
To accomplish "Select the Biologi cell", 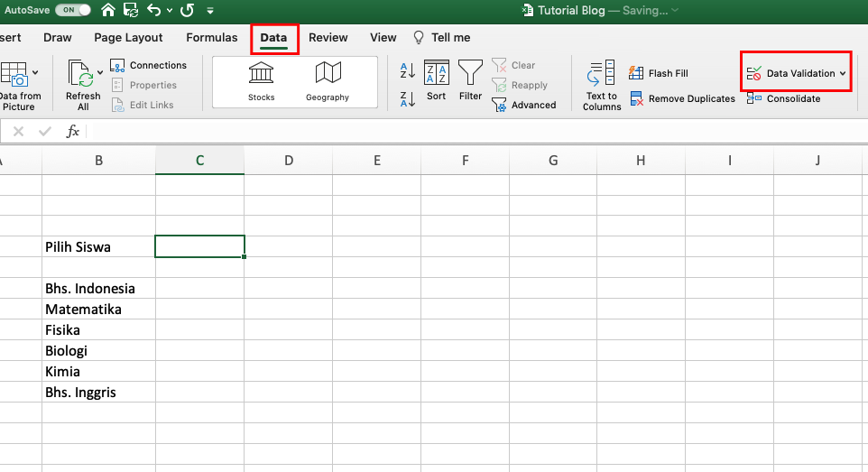I will pyautogui.click(x=98, y=351).
